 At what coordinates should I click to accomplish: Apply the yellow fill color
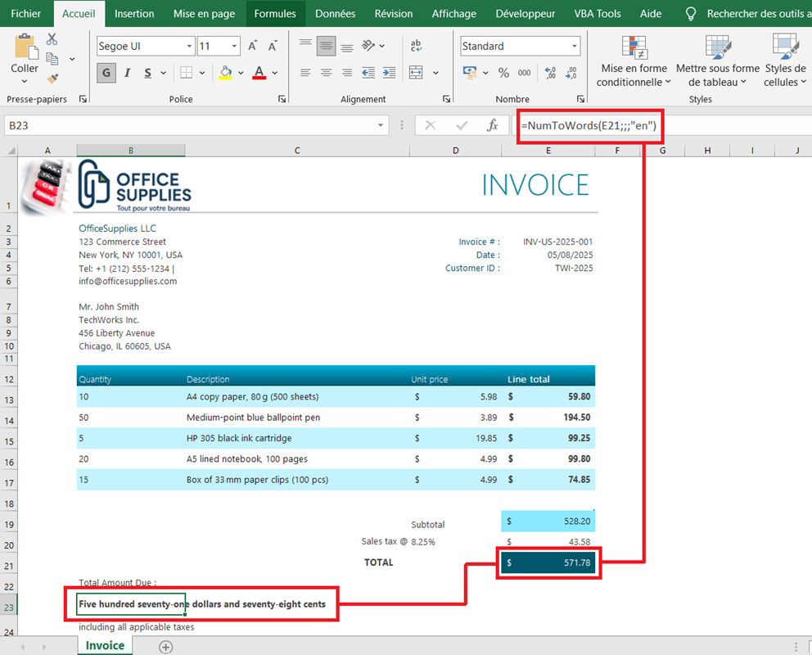(x=226, y=73)
